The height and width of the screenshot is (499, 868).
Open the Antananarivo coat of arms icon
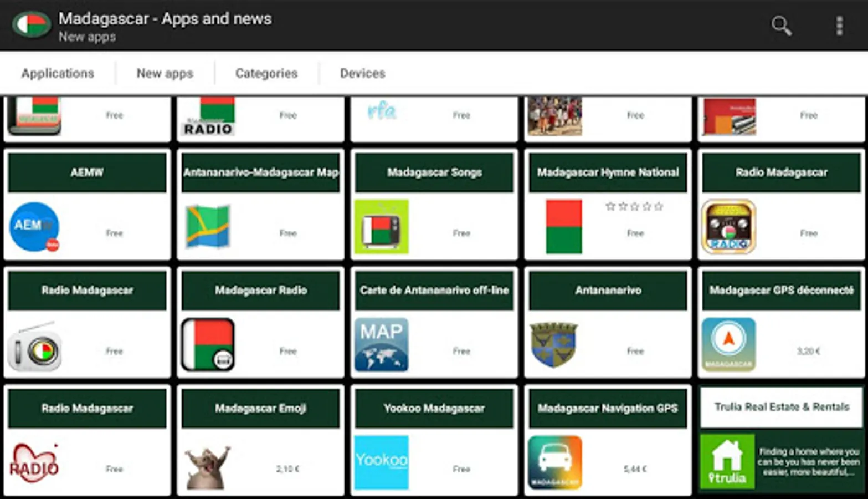[x=554, y=344]
